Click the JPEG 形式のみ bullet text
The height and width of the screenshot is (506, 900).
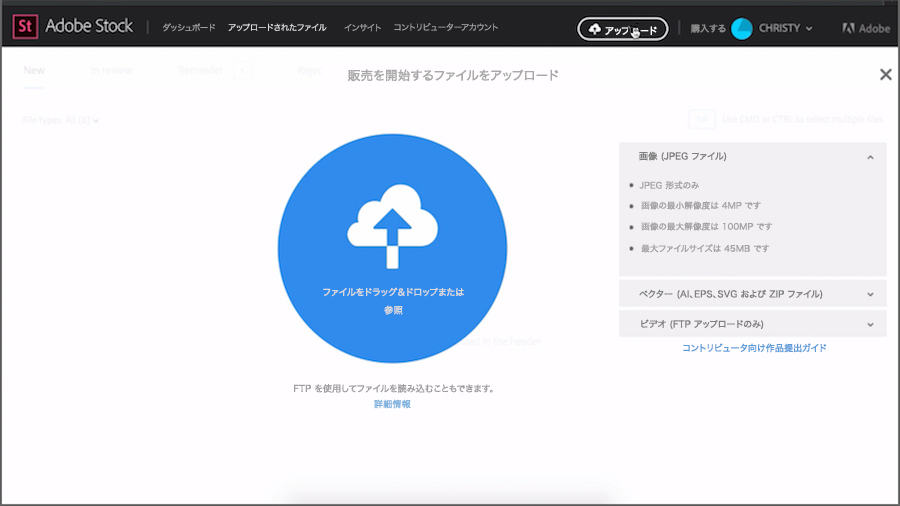pyautogui.click(x=669, y=185)
